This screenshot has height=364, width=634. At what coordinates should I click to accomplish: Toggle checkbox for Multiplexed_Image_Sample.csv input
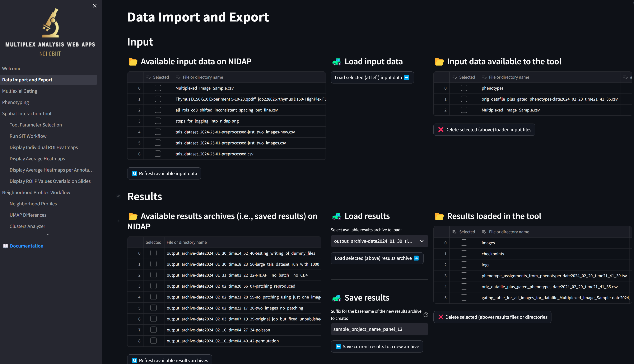click(158, 88)
